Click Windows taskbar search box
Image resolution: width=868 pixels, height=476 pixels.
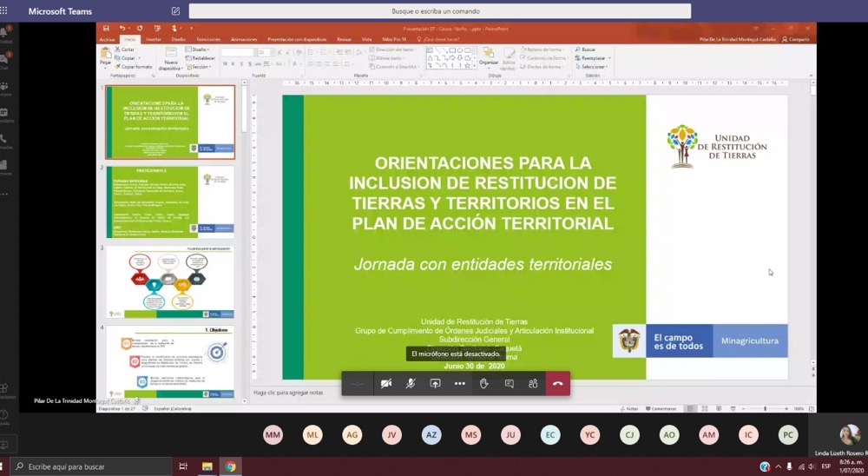pyautogui.click(x=91, y=466)
